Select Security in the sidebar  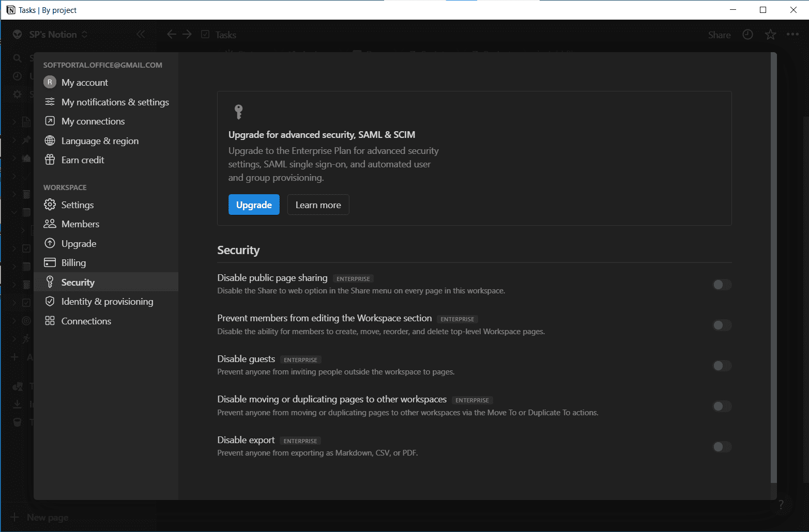[x=106, y=283]
